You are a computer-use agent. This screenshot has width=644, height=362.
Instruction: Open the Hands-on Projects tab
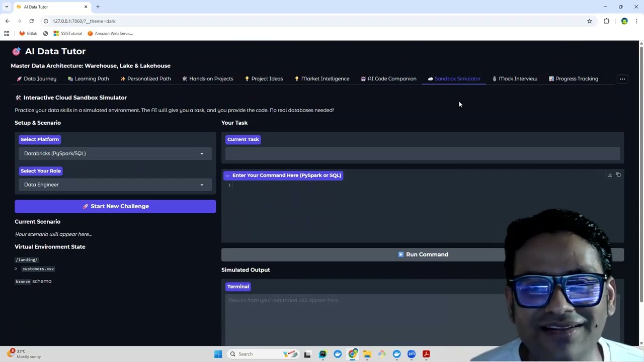[207, 79]
